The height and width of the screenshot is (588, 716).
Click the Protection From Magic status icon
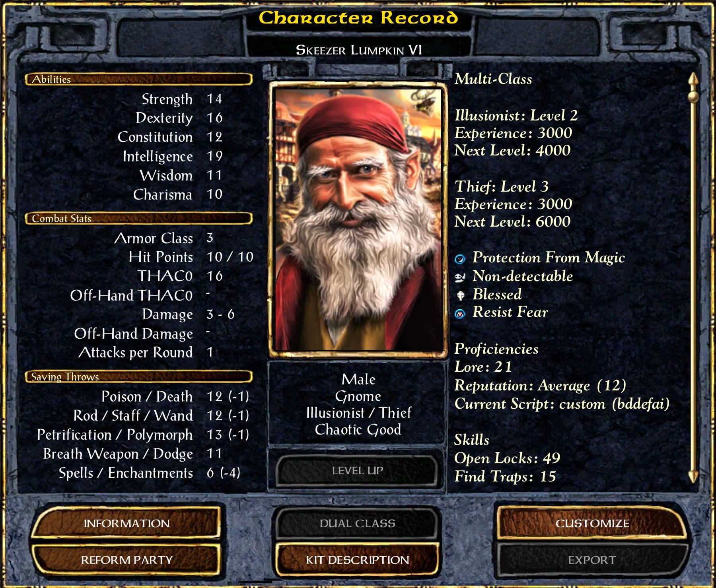point(460,259)
